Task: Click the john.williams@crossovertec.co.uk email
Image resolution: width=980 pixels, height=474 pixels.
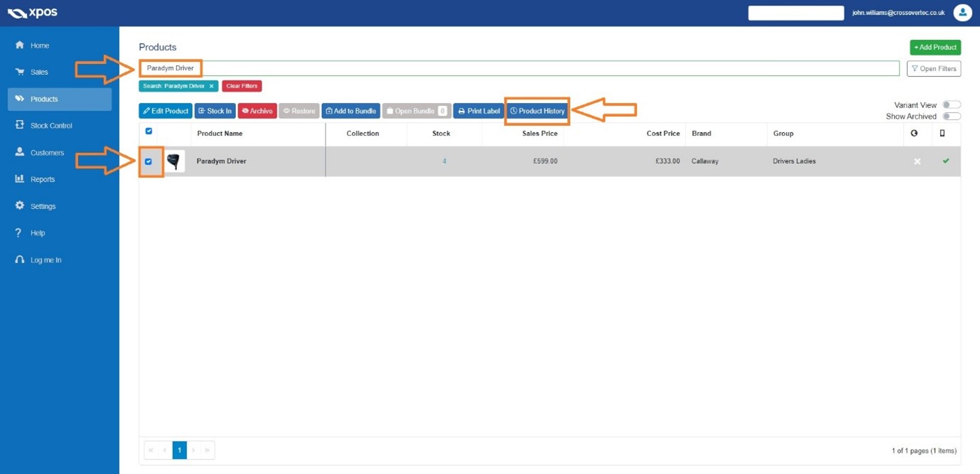Action: click(x=898, y=13)
